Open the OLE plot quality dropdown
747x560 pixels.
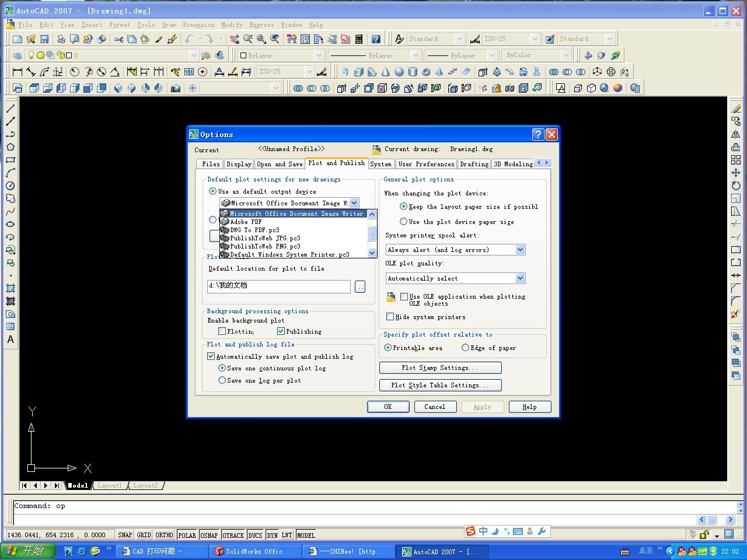520,278
